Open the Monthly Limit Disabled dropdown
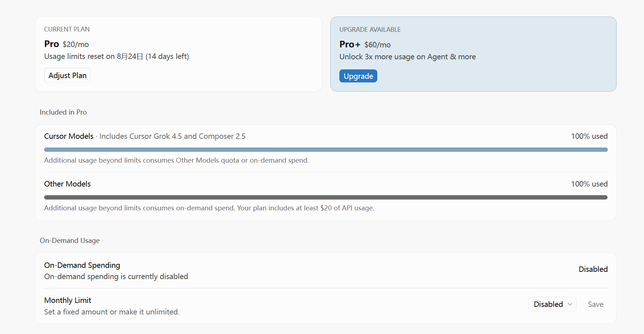Image resolution: width=644 pixels, height=334 pixels. (x=552, y=304)
